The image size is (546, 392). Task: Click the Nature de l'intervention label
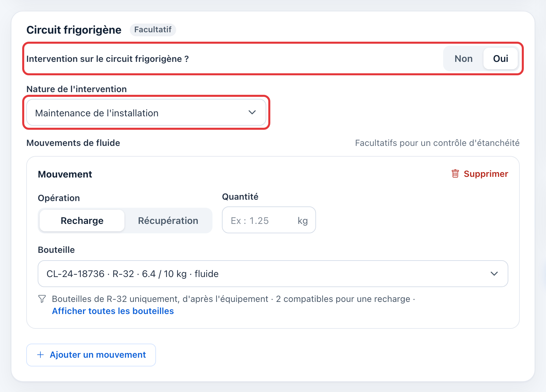(77, 89)
